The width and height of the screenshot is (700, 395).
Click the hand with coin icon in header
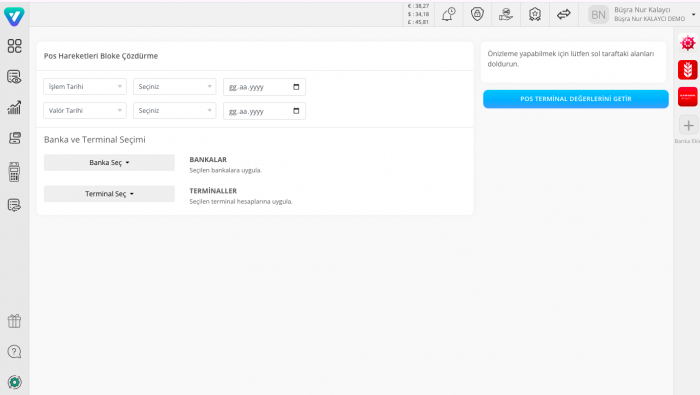[506, 14]
